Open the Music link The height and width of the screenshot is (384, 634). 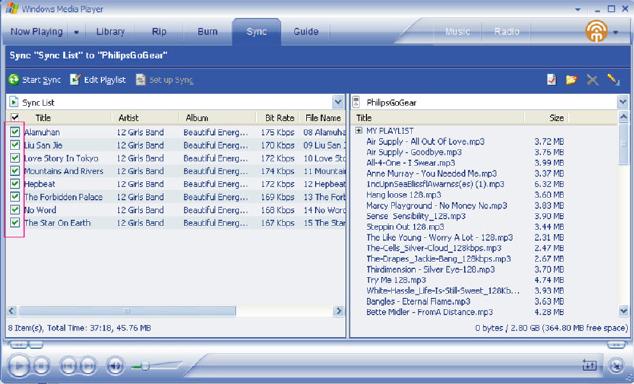[457, 32]
